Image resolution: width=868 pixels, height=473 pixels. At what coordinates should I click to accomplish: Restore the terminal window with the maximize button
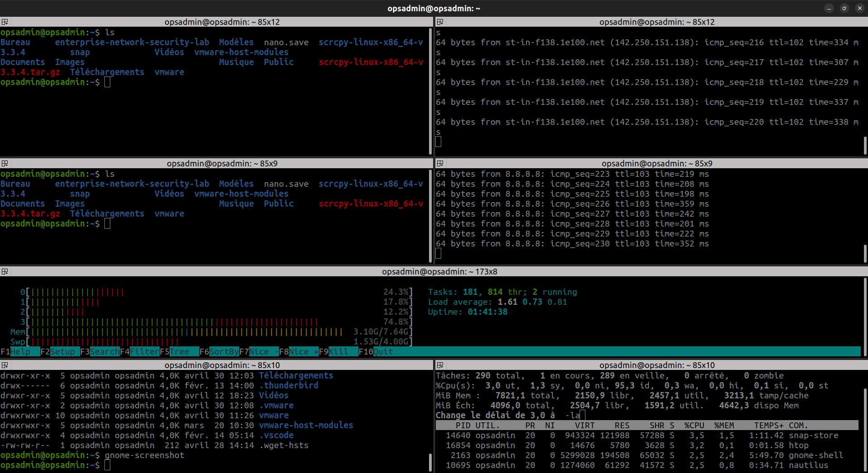coord(844,8)
